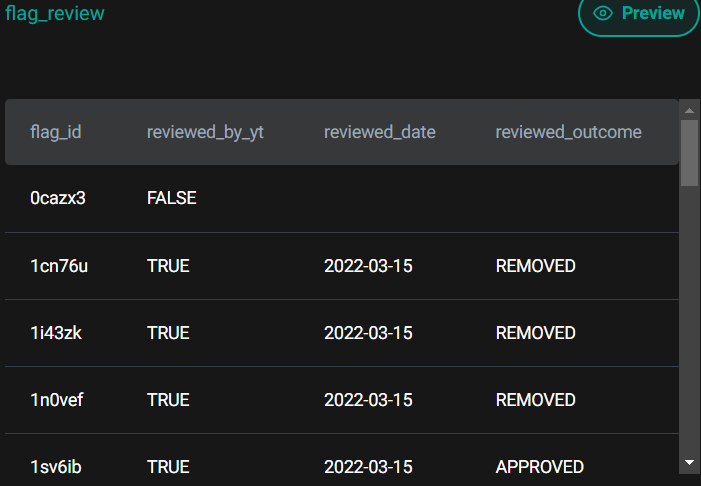This screenshot has width=701, height=486.
Task: Open the flag_review table title
Action: pos(54,13)
